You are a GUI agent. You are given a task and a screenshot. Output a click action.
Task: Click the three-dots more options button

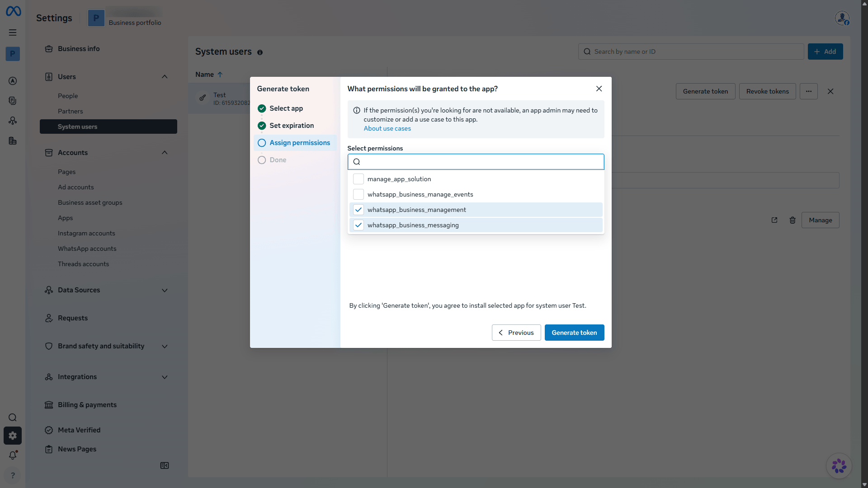[809, 91]
